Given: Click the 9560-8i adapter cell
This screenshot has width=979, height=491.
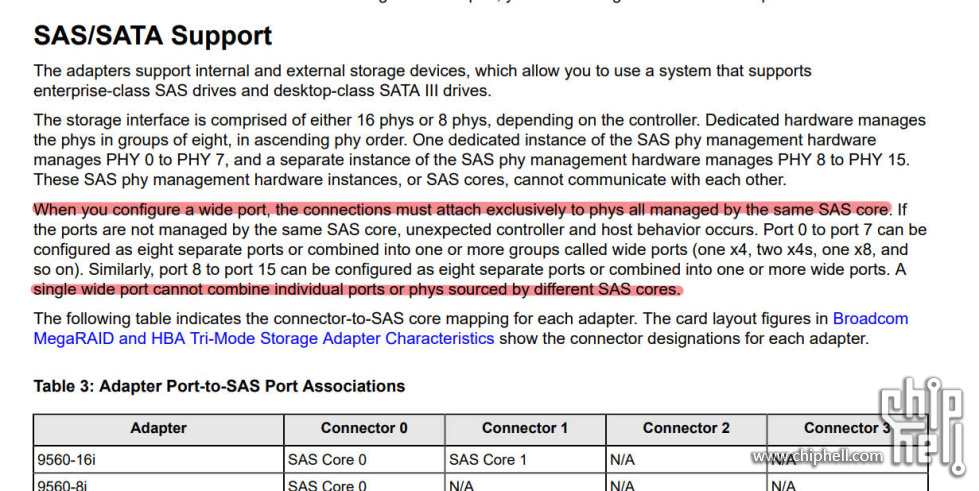Looking at the screenshot, I should coord(159,483).
